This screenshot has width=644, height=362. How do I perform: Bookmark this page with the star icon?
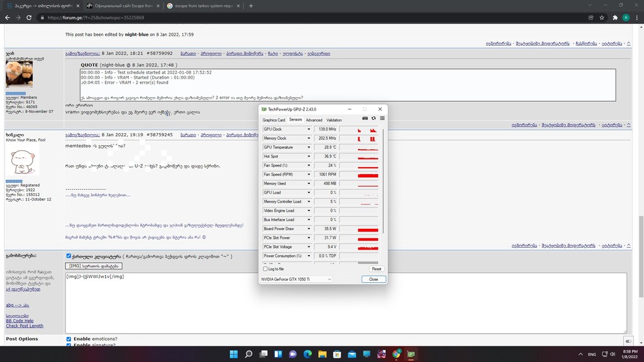(602, 18)
